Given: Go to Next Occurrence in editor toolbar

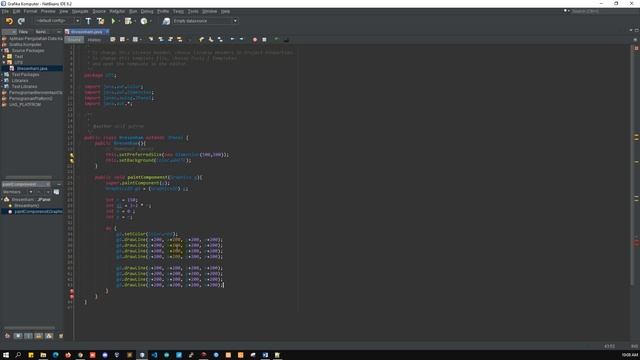Looking at the screenshot, I should click(170, 40).
